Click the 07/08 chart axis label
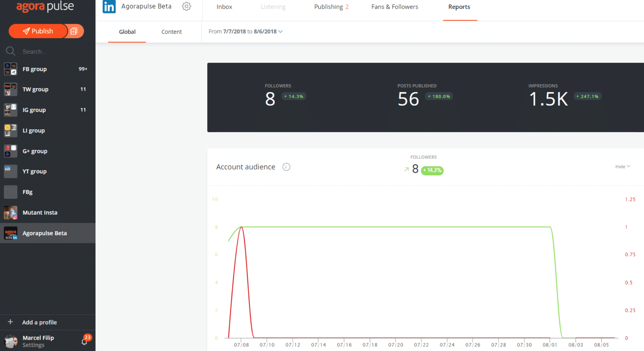Image resolution: width=644 pixels, height=351 pixels. [x=241, y=345]
